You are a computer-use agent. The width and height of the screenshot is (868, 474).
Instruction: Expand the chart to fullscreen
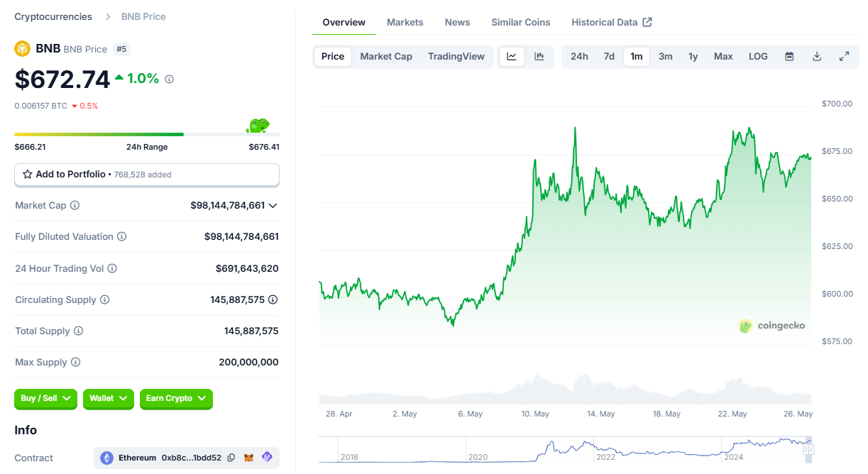coord(845,56)
